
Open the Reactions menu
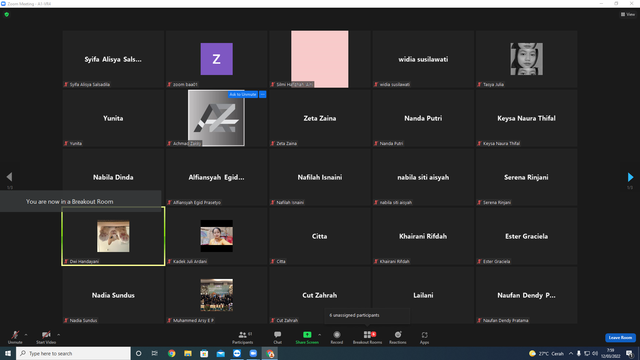[x=398, y=337]
